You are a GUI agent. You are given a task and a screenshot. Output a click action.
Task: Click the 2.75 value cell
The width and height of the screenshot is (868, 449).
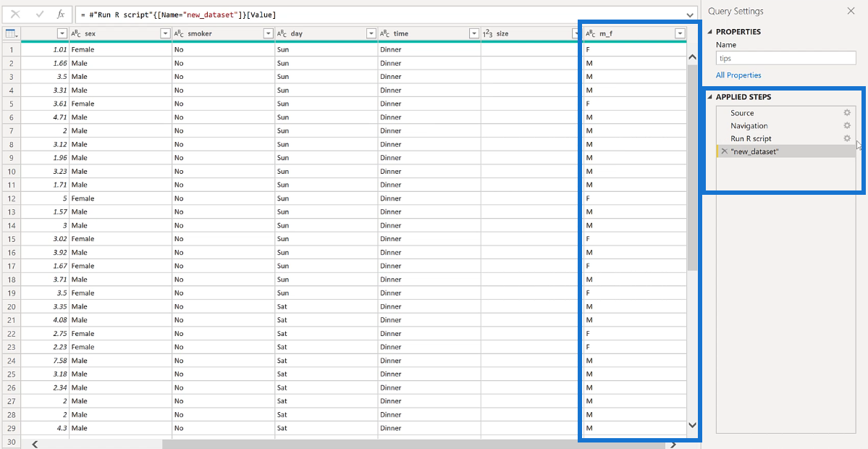tap(46, 333)
